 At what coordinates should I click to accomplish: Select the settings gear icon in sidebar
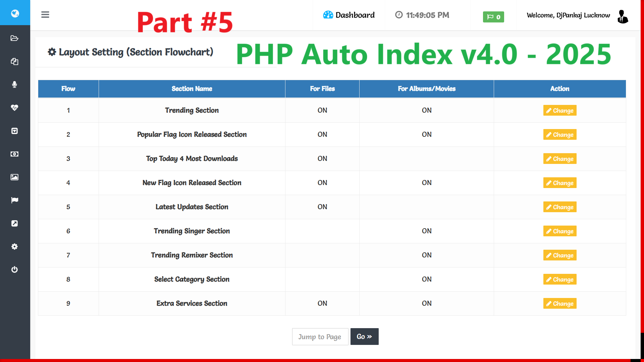tap(14, 246)
